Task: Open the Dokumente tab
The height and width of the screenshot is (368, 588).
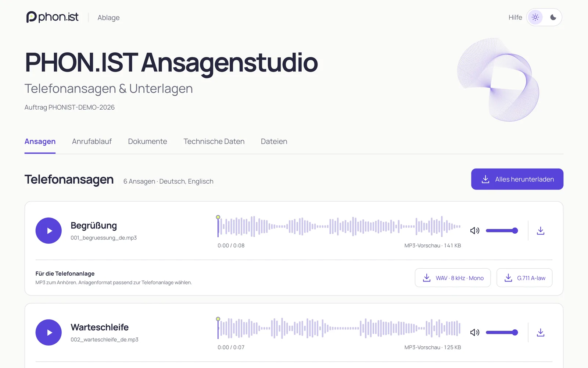Action: (x=147, y=142)
